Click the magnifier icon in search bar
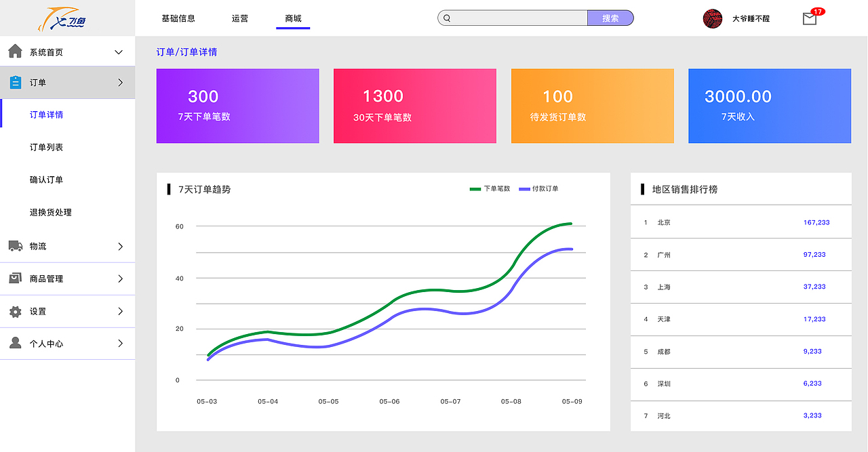868x452 pixels. pos(448,17)
